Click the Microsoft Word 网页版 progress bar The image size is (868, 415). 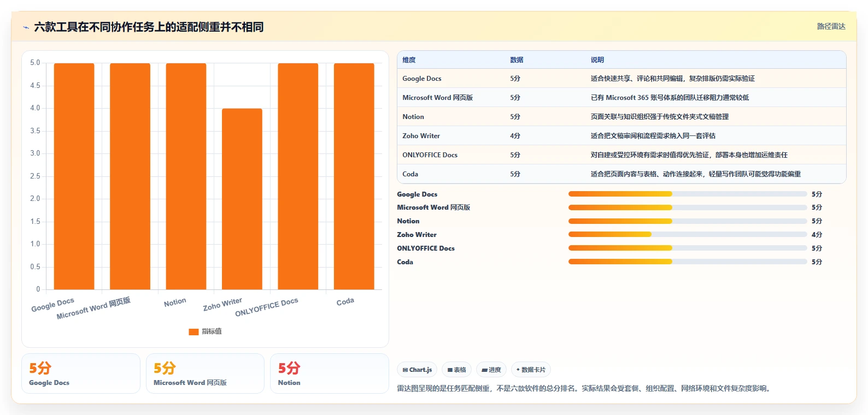click(x=688, y=207)
